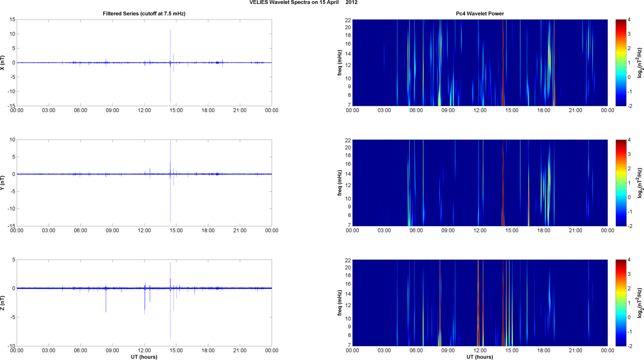Click the red band near 12:00 in bottom spectrogram
This screenshot has height=360, width=644.
(478, 330)
